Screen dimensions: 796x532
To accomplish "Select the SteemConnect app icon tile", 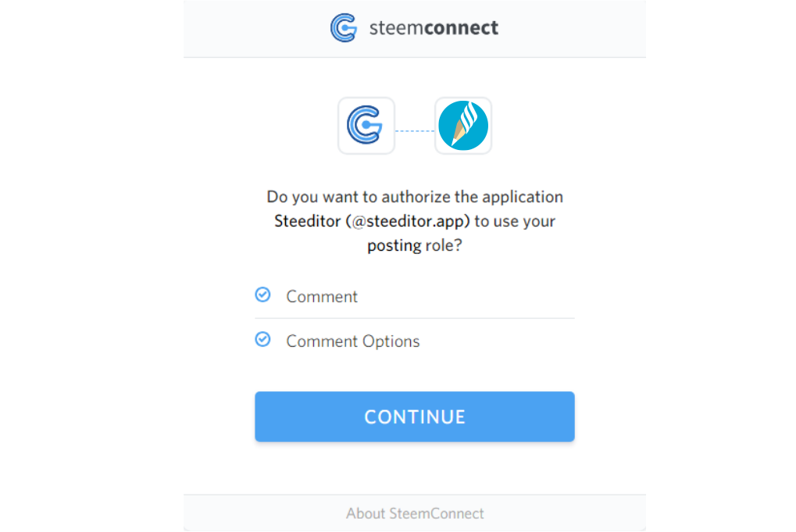I will pyautogui.click(x=366, y=126).
